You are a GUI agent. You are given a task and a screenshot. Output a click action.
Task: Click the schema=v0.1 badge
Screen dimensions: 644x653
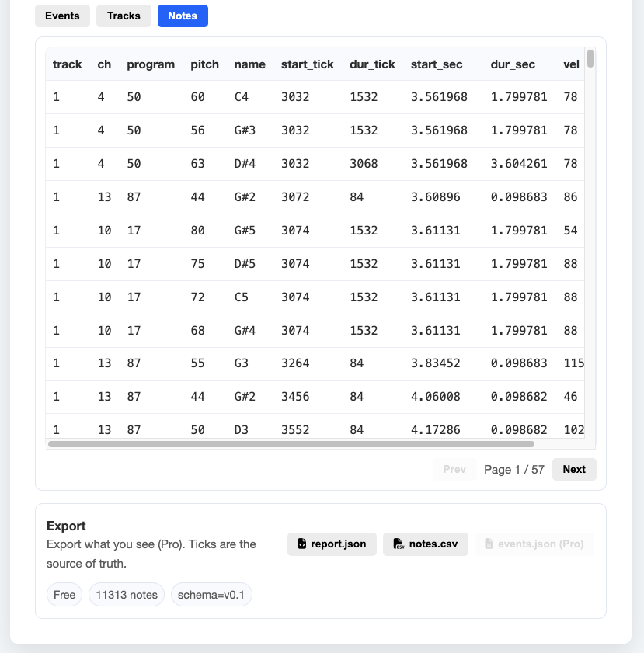click(211, 595)
